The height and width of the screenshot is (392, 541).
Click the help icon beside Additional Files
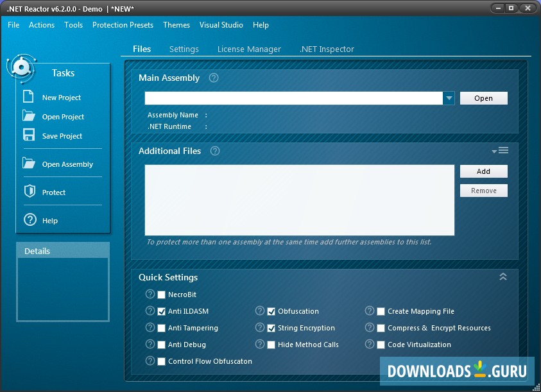pos(215,151)
